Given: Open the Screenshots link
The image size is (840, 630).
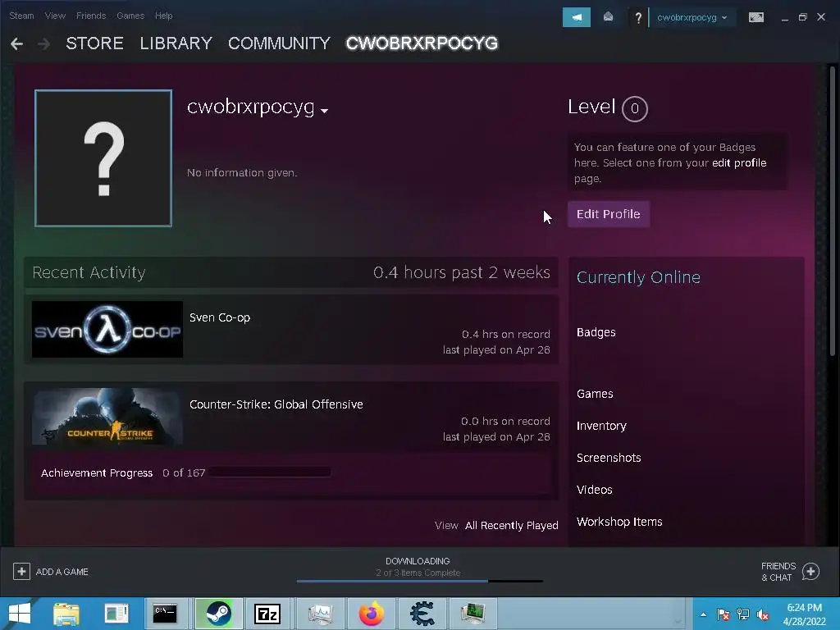Looking at the screenshot, I should (609, 458).
